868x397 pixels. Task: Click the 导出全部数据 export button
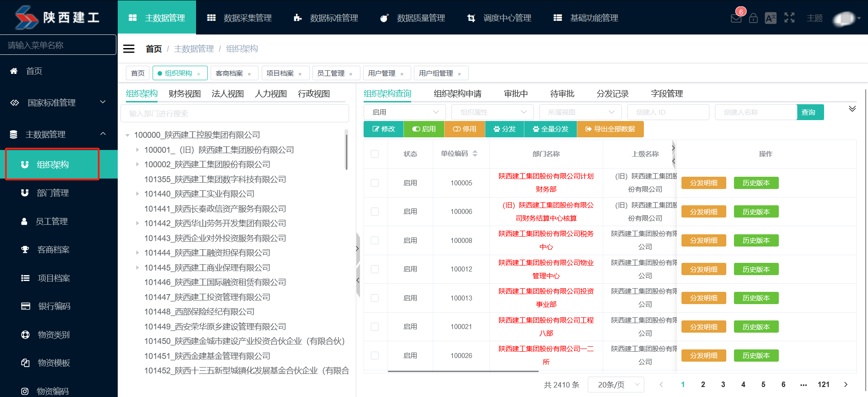[x=610, y=129]
